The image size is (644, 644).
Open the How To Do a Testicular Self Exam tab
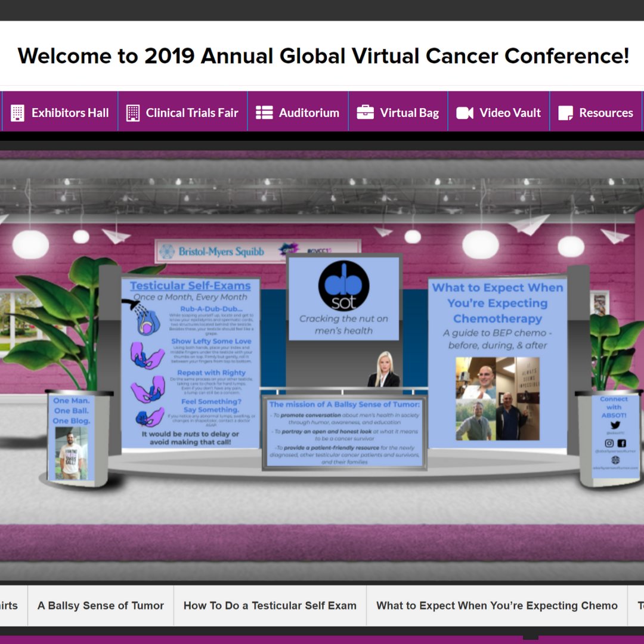click(270, 605)
